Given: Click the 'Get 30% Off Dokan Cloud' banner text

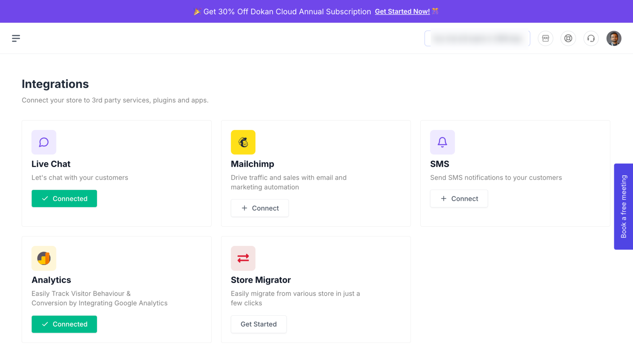Looking at the screenshot, I should click(x=287, y=12).
